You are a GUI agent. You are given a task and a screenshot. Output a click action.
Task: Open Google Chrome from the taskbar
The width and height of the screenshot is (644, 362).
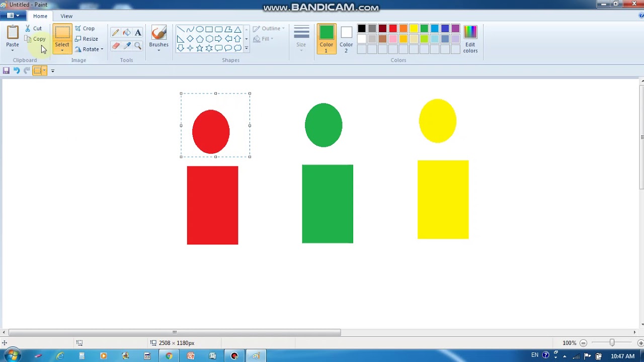click(169, 356)
